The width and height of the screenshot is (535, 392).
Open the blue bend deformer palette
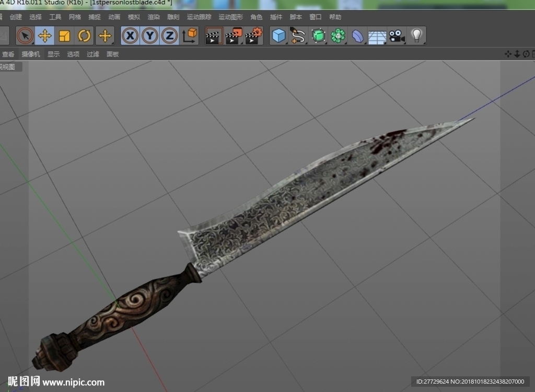click(x=357, y=36)
